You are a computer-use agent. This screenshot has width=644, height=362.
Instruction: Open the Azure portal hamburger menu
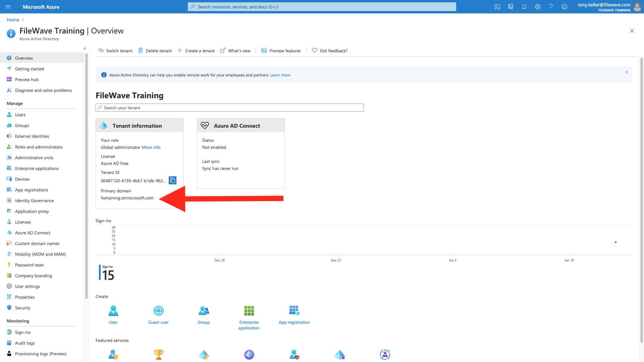(x=8, y=7)
